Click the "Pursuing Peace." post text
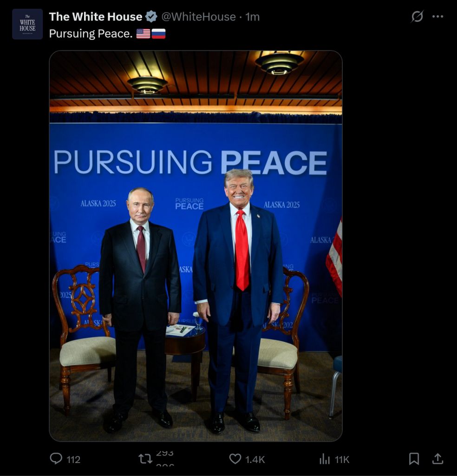The image size is (457, 476). [91, 33]
